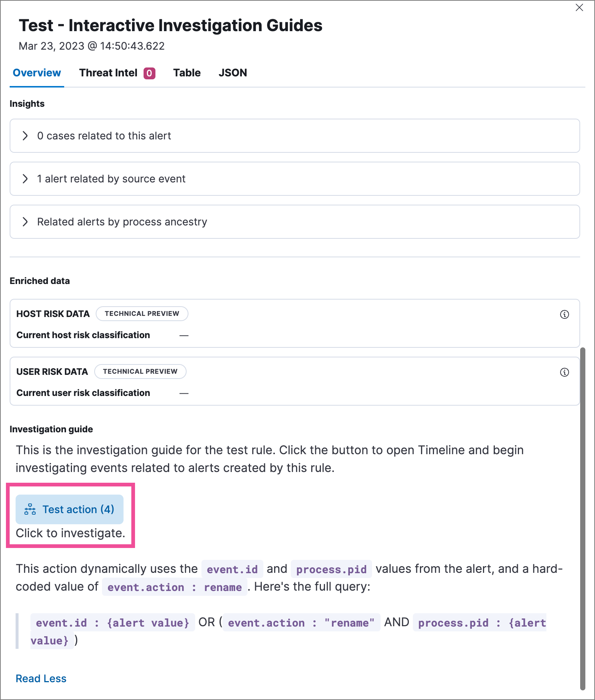Expand Related alerts by process ancestry

pyautogui.click(x=25, y=222)
